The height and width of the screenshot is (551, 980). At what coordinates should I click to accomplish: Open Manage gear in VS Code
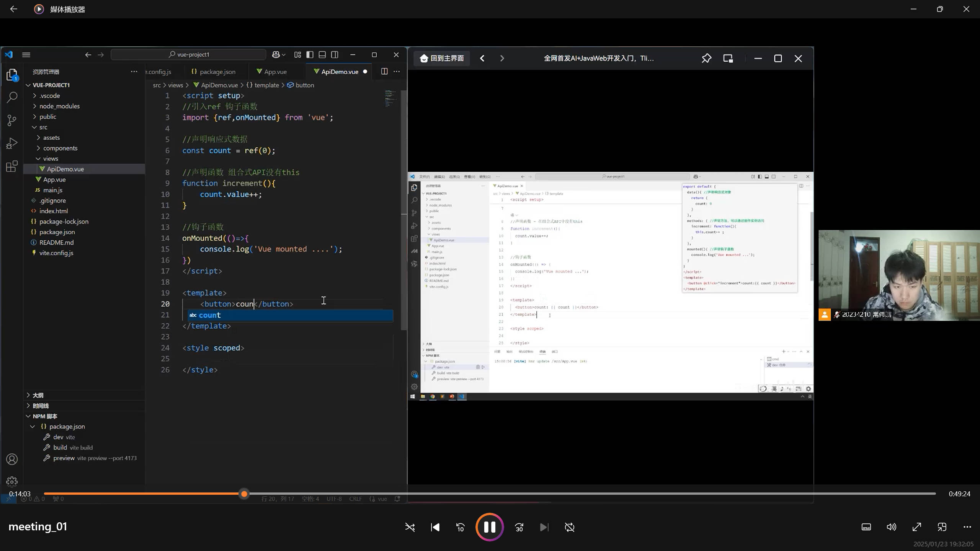click(x=12, y=481)
